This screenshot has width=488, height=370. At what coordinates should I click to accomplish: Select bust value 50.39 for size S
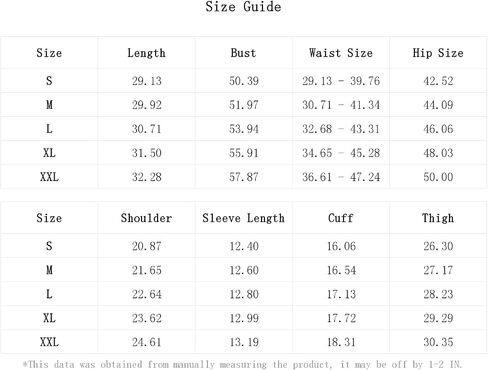(244, 81)
